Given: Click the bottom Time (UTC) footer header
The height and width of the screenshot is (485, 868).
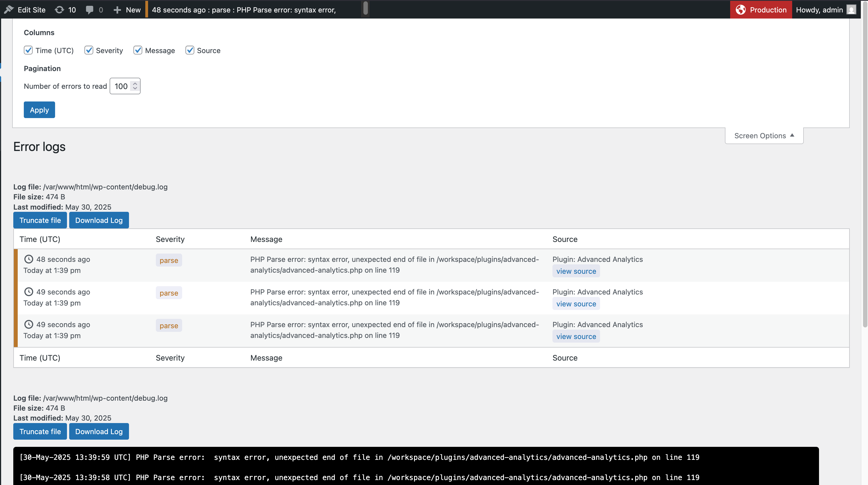Looking at the screenshot, I should pos(40,358).
